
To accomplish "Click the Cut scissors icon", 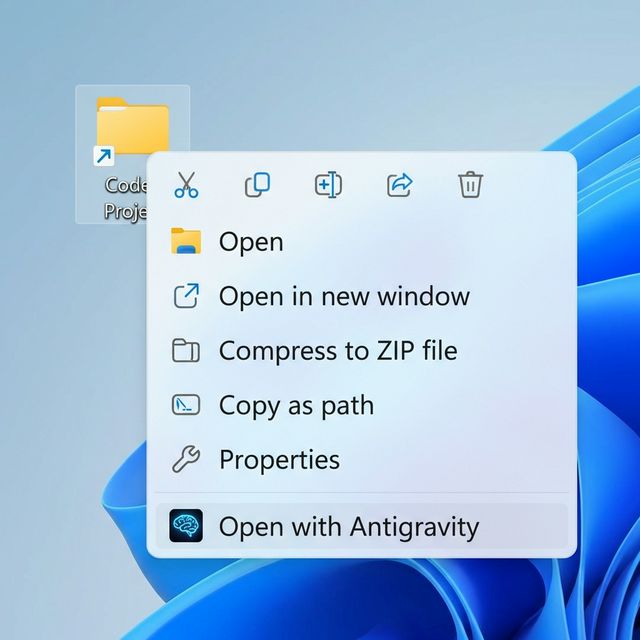I will coord(187,185).
